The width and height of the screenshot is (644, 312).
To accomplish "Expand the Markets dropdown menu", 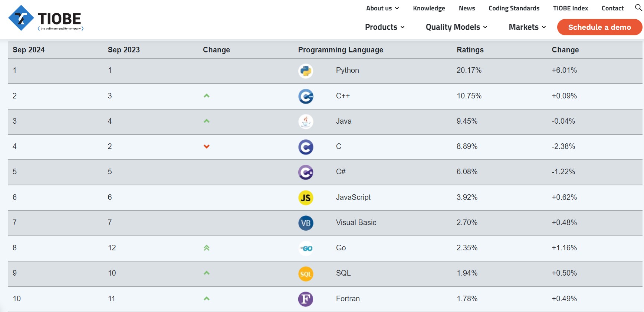I will point(527,27).
